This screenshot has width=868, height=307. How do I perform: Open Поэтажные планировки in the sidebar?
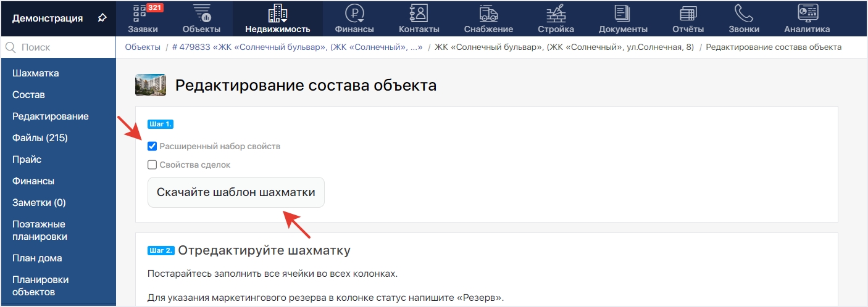click(40, 231)
